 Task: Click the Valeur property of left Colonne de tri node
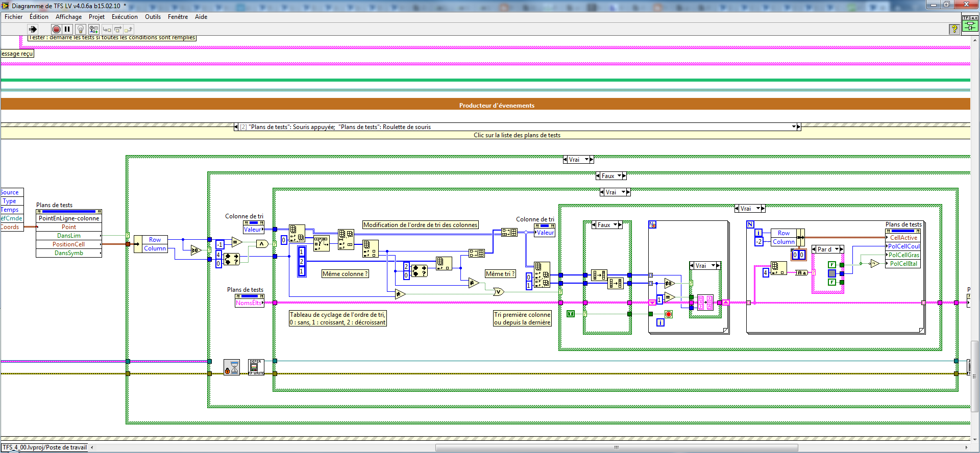pos(254,230)
